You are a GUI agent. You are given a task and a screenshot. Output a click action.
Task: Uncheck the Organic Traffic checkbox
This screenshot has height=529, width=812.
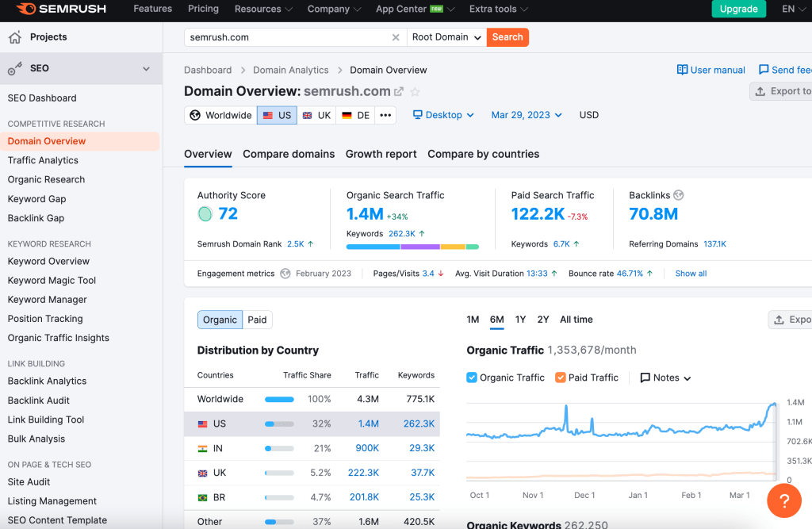(x=472, y=378)
